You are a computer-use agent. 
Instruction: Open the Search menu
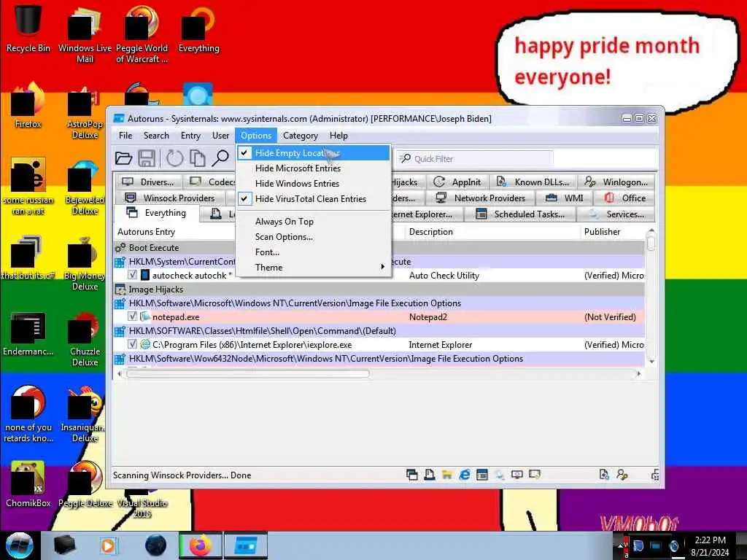(x=156, y=136)
